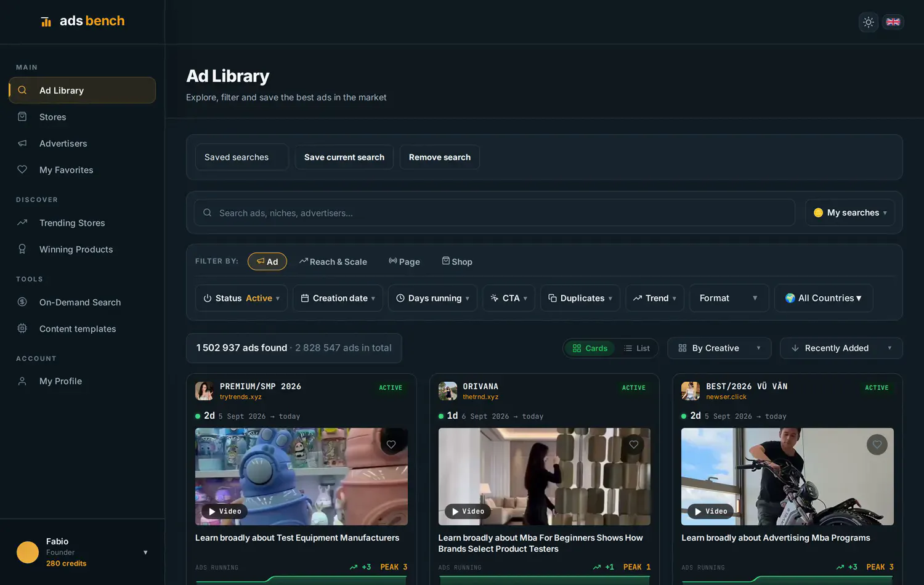The width and height of the screenshot is (924, 585).
Task: Open language selector UK flag
Action: pos(893,22)
